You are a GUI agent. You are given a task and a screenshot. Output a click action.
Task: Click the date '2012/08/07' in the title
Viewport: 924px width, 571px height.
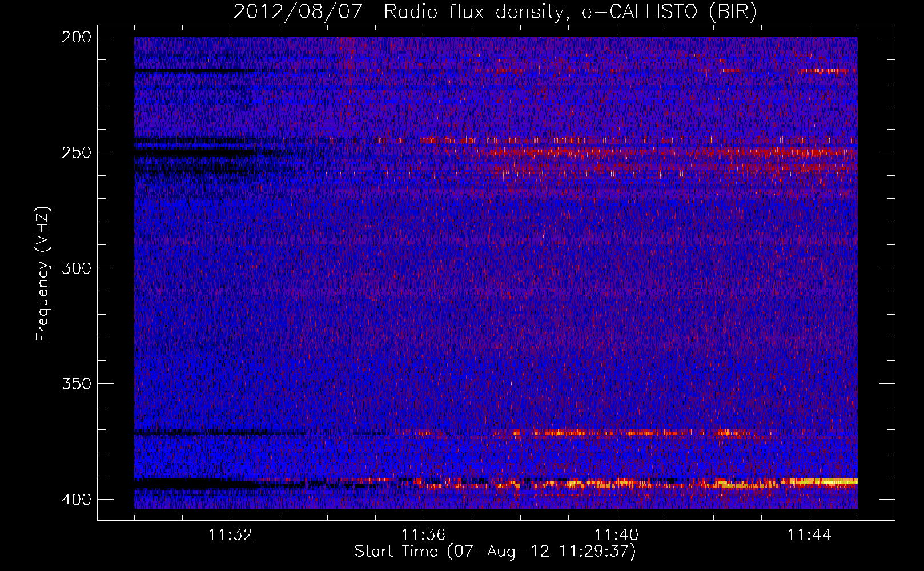[298, 12]
